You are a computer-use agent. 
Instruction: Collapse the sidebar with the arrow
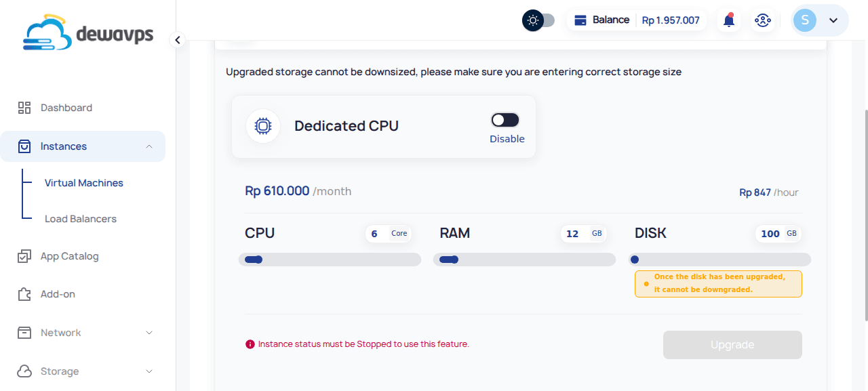click(177, 40)
